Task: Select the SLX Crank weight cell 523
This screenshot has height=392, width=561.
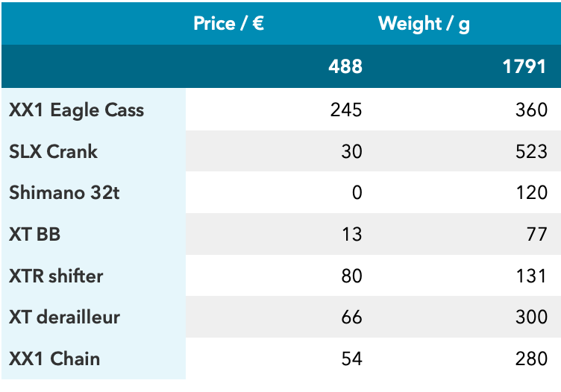Action: click(531, 152)
